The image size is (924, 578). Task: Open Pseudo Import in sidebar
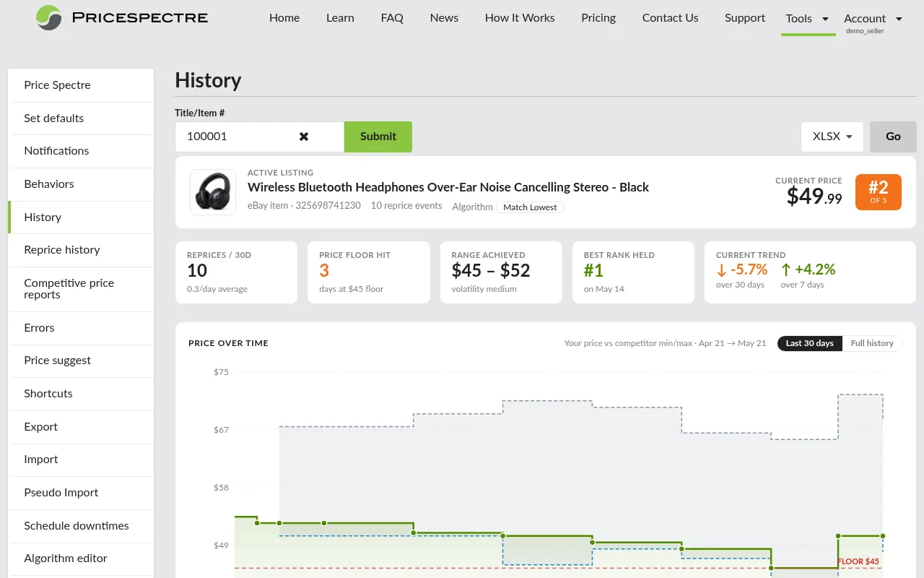click(x=81, y=493)
